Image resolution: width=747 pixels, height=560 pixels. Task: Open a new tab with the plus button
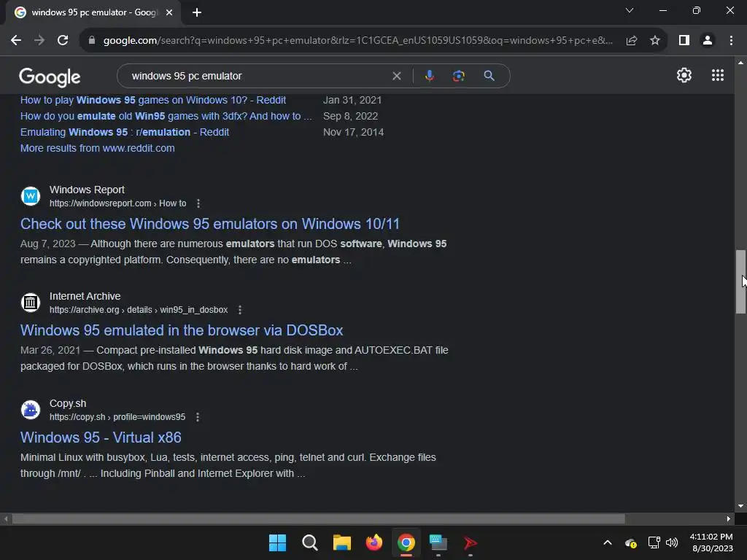pos(197,12)
